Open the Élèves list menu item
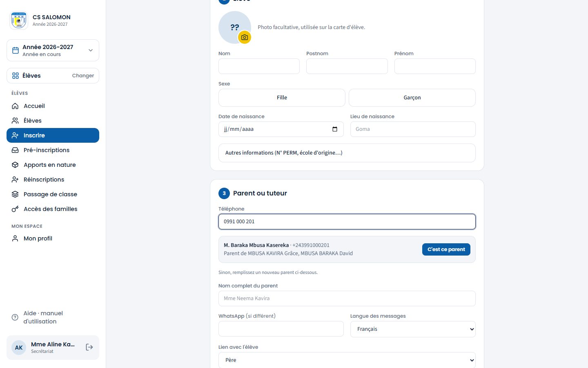Viewport: 588px width, 368px height. (x=53, y=121)
